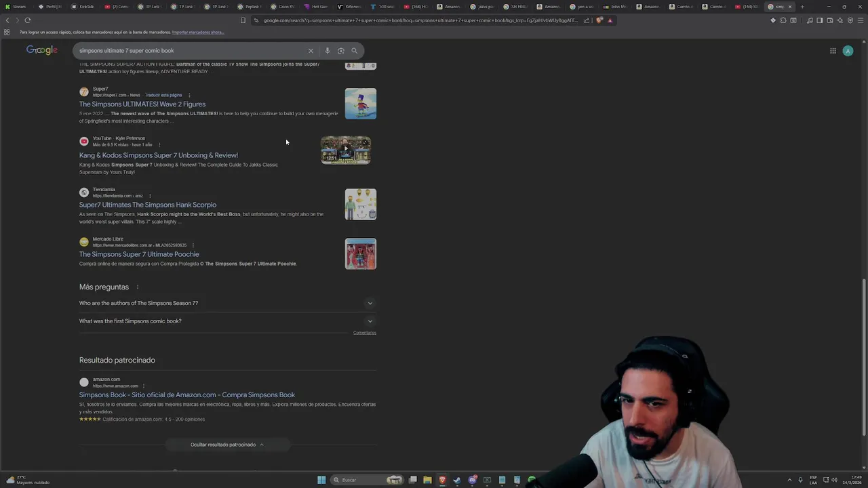The height and width of the screenshot is (488, 868).
Task: Open options beside Más preguntas heading
Action: click(137, 287)
